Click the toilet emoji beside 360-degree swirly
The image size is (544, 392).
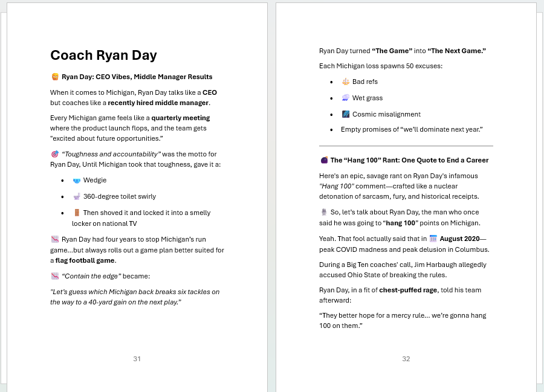coord(77,197)
